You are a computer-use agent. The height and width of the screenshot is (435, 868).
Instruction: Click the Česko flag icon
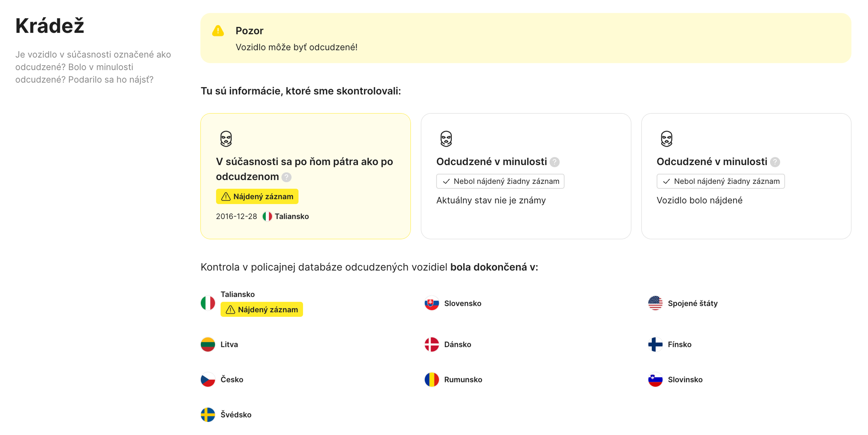[x=208, y=379]
